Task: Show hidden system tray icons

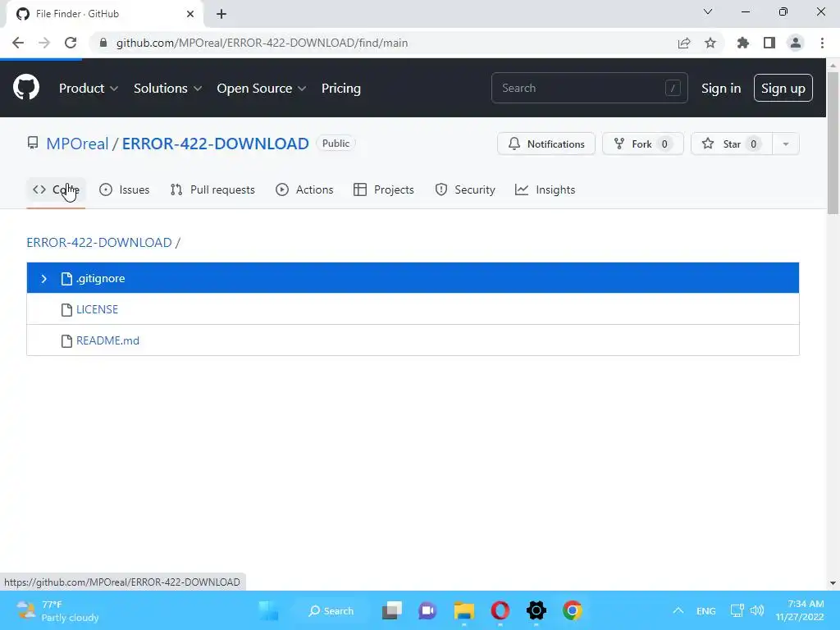Action: click(x=678, y=610)
